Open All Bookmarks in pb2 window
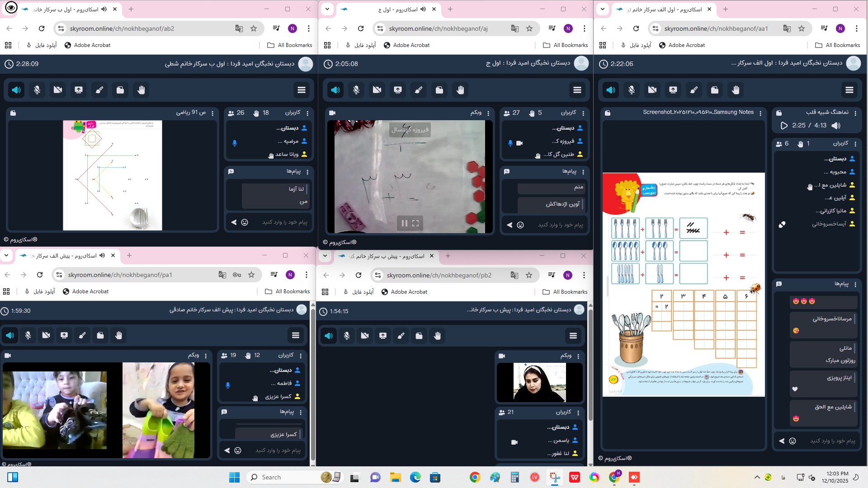The image size is (868, 488). click(565, 292)
